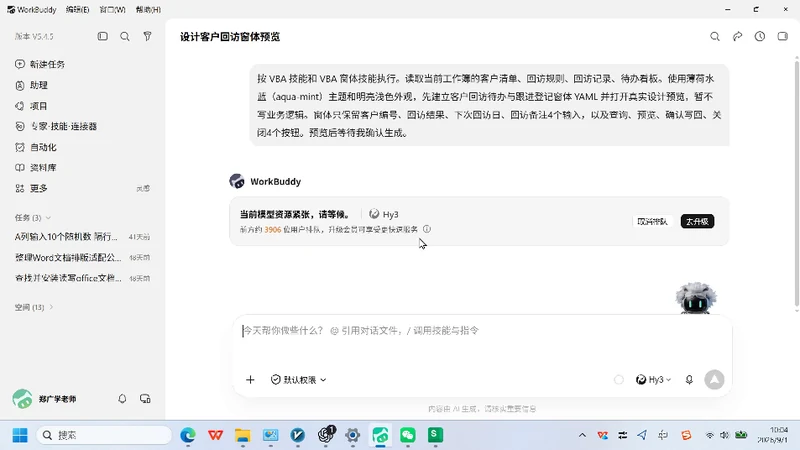Click the chat area vertical scrollbar
800x450 pixels.
(796, 184)
